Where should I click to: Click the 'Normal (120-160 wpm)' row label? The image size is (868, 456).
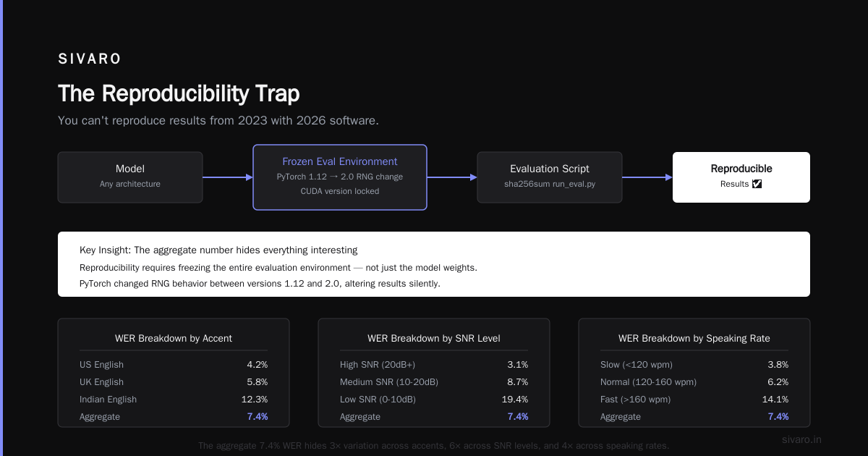(x=647, y=382)
